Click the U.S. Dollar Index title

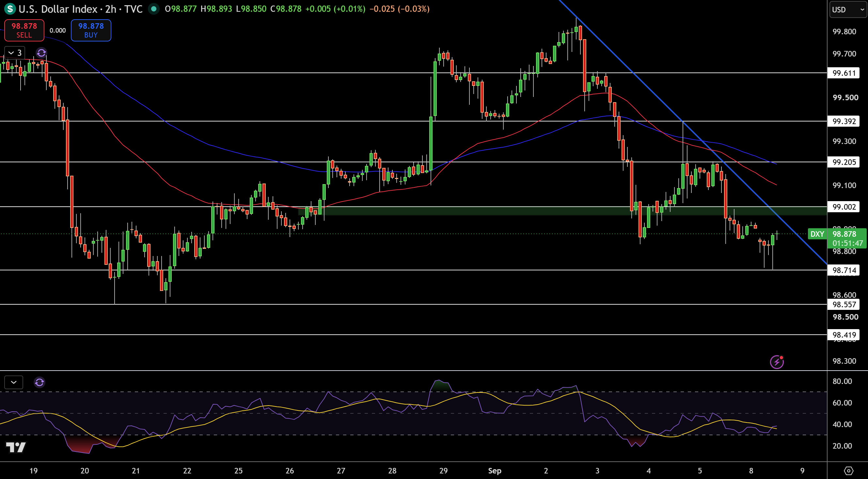[58, 9]
